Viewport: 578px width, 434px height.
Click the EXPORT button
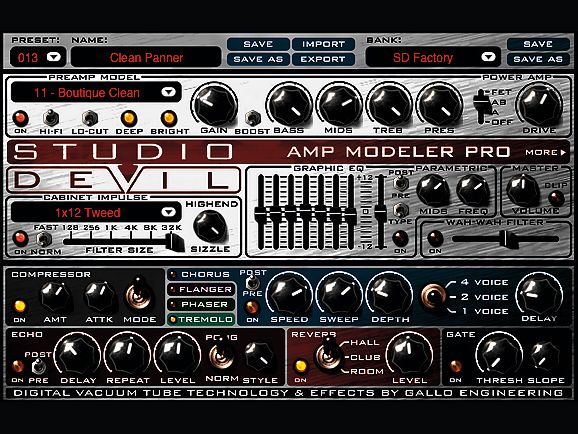point(323,59)
